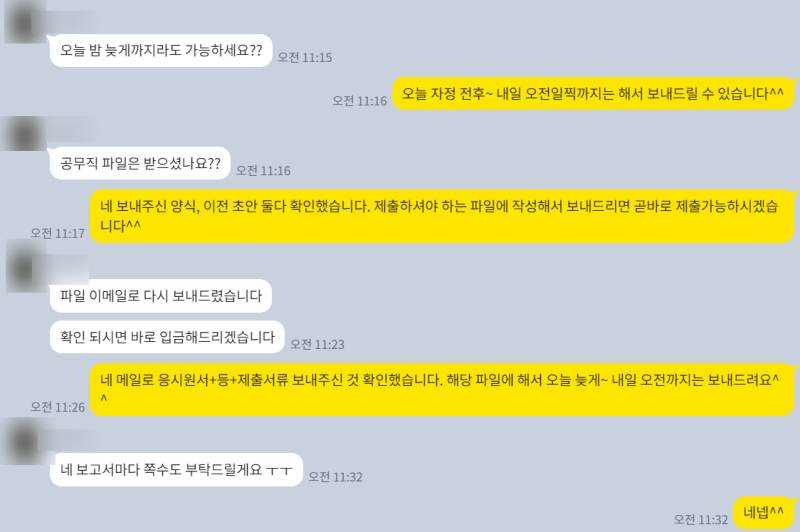800x532 pixels.
Task: Click the avatar above the 네 보고서마다 message
Action: coord(23,442)
